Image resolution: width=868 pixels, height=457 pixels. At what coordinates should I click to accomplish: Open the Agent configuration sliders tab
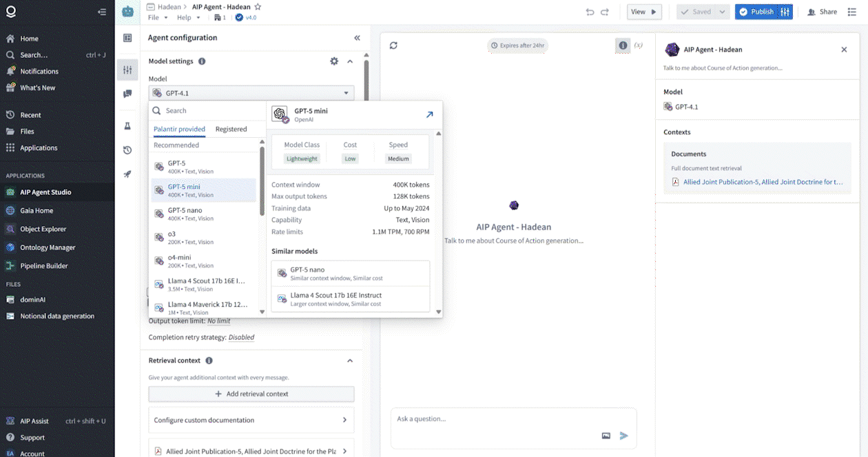pyautogui.click(x=127, y=70)
